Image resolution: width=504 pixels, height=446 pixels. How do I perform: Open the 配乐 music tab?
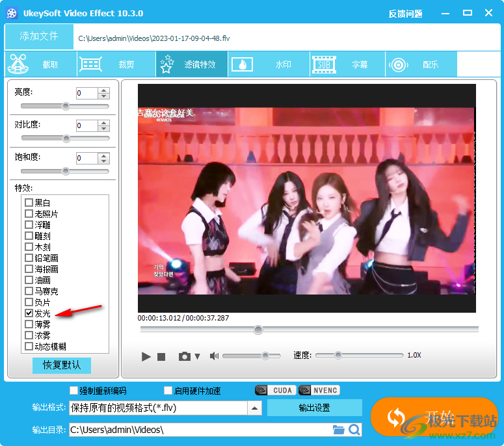click(x=421, y=64)
